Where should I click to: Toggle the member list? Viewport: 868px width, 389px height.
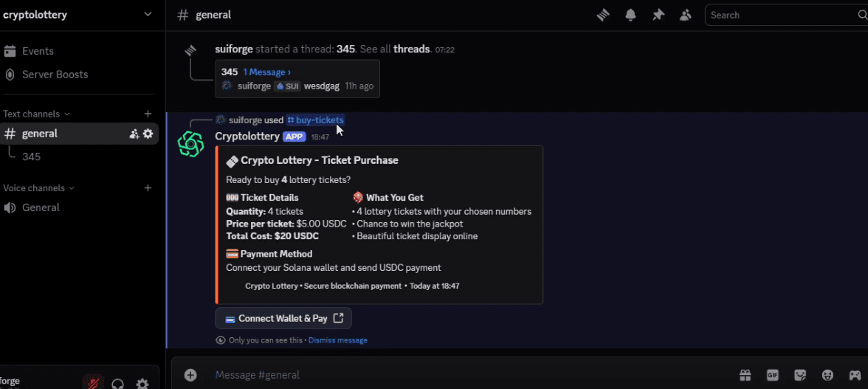click(x=685, y=15)
